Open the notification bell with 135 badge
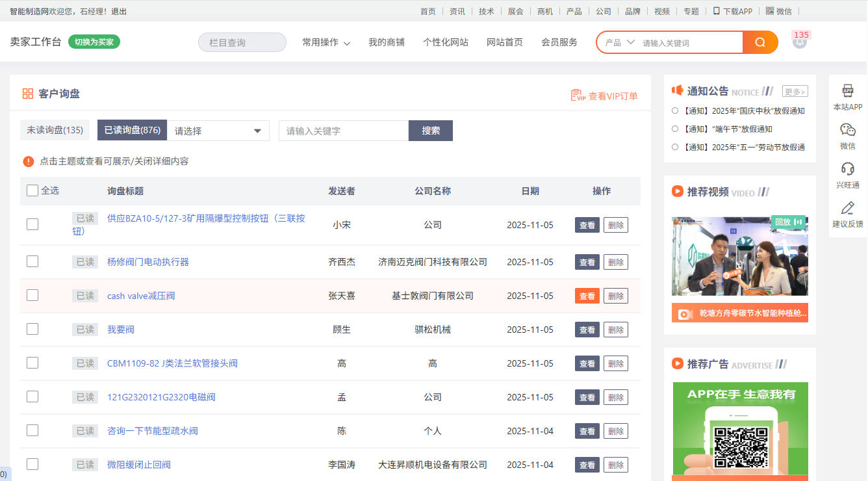 800,42
